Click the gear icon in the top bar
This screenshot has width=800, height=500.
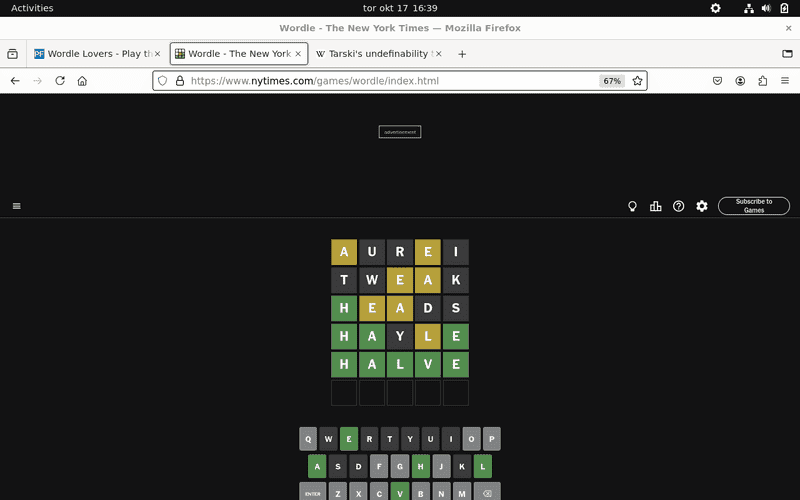tap(715, 8)
